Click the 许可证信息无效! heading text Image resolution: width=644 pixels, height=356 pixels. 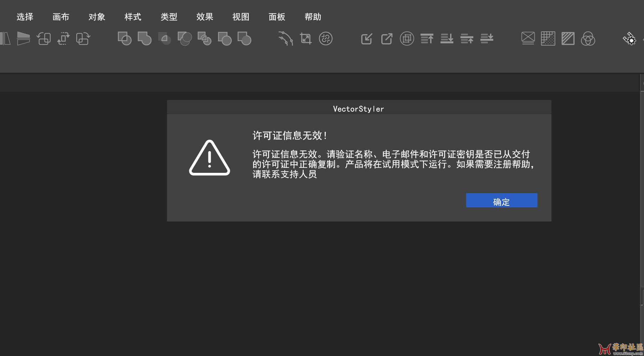coord(290,135)
